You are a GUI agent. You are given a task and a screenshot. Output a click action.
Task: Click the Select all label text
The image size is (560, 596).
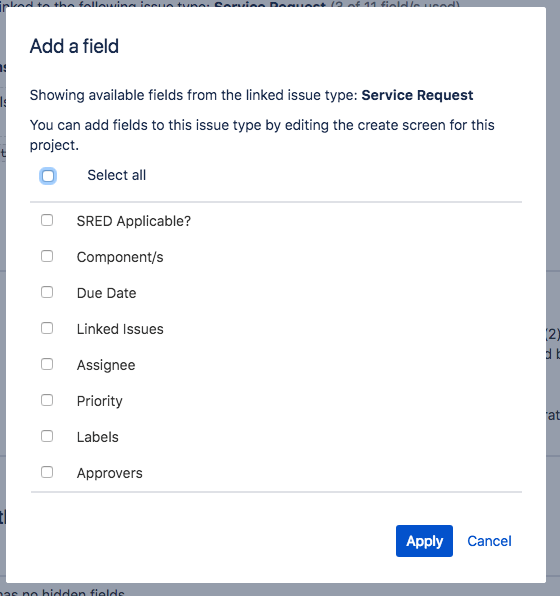(116, 175)
